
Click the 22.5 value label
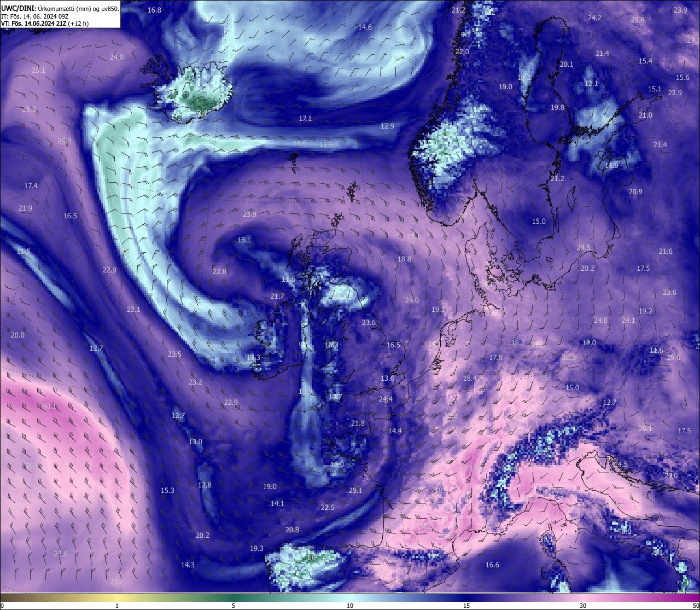point(328,507)
